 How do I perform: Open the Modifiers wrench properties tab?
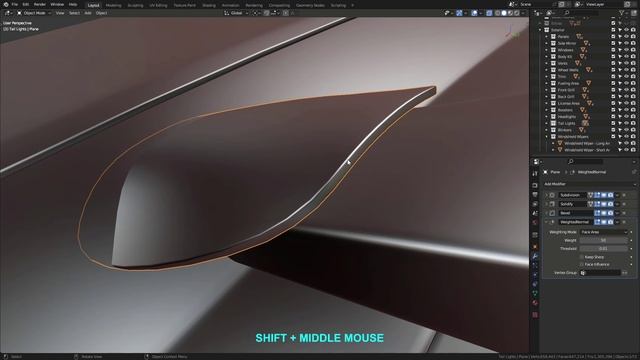pos(535,256)
